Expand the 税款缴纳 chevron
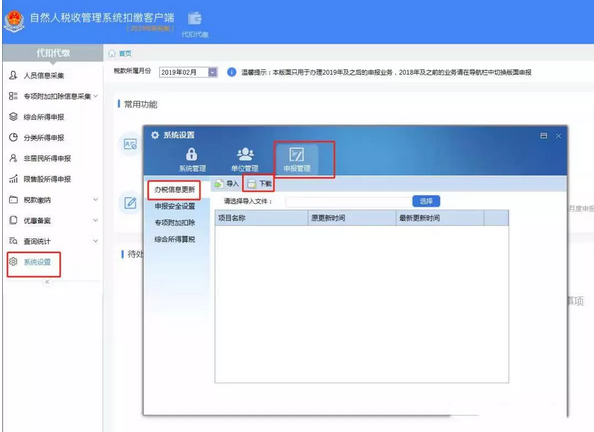Screen dimensions: 594x432 pos(96,199)
